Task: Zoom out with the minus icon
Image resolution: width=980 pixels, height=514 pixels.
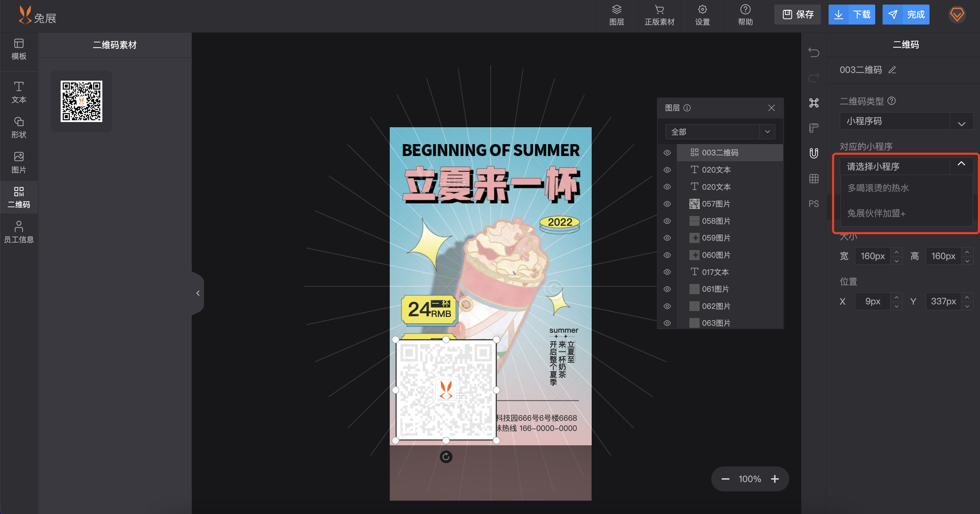Action: point(725,479)
